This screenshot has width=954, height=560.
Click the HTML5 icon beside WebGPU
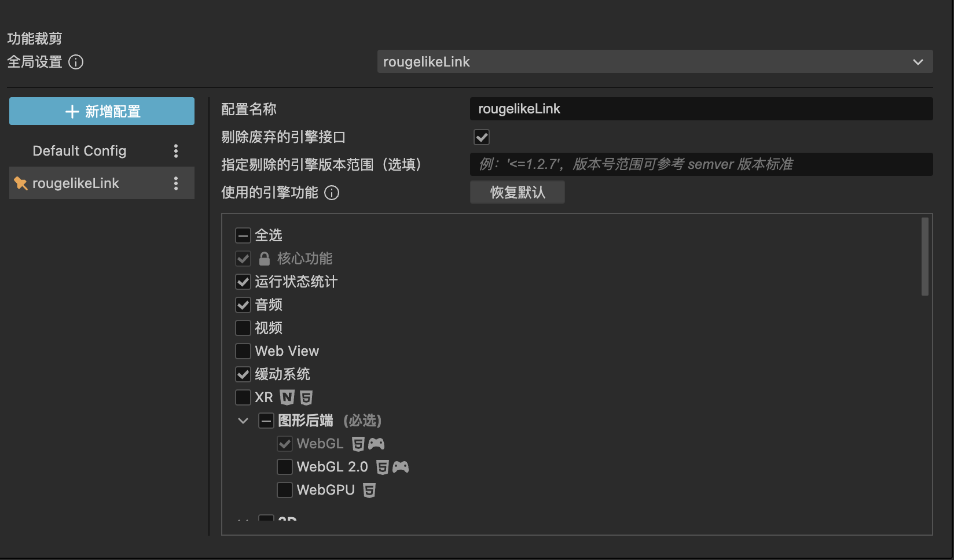(x=369, y=490)
